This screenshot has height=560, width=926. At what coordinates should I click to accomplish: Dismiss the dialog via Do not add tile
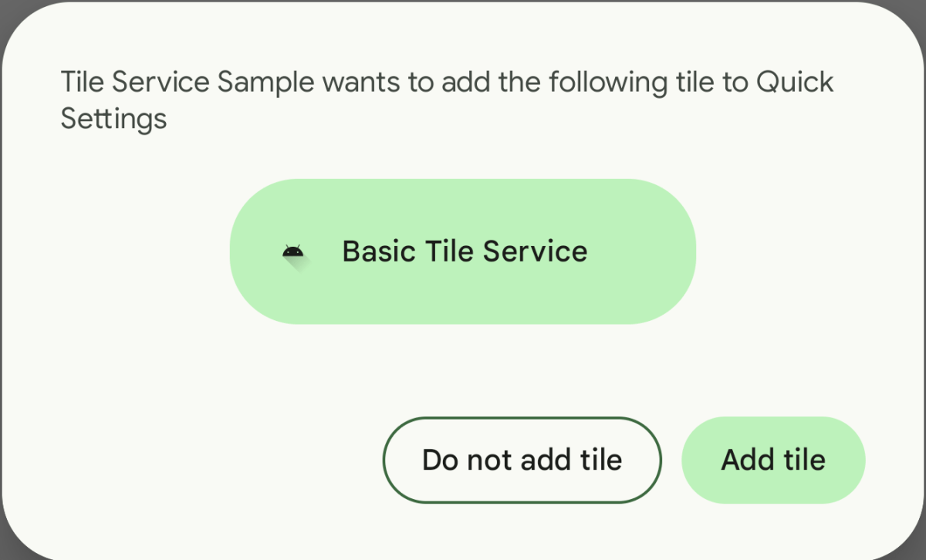tap(522, 460)
